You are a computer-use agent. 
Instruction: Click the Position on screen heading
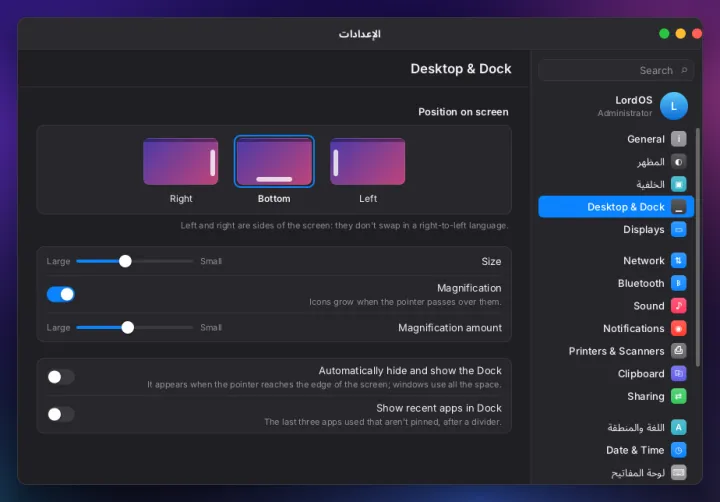click(463, 112)
